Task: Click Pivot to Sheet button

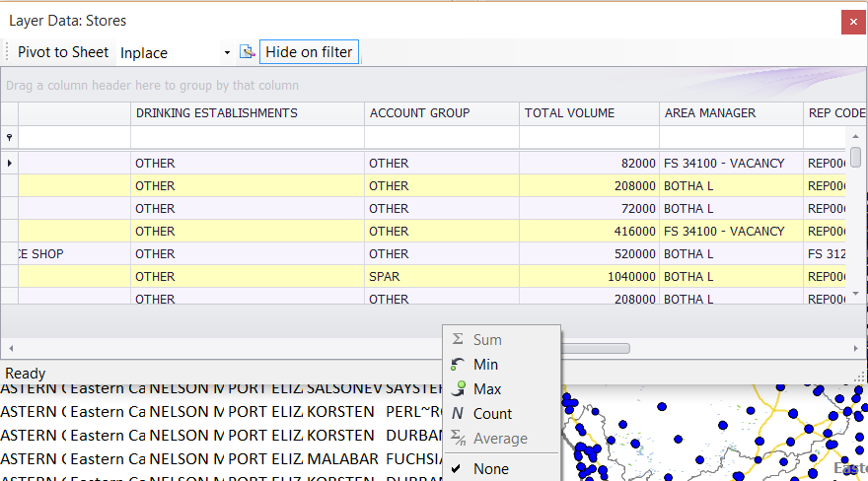Action: [63, 52]
